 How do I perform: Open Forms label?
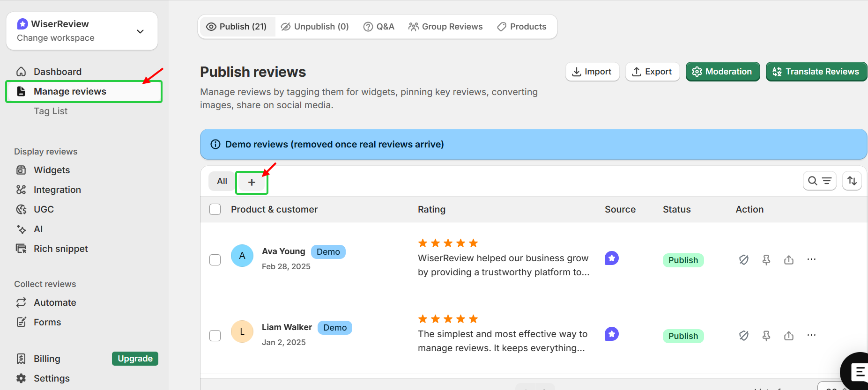(47, 322)
